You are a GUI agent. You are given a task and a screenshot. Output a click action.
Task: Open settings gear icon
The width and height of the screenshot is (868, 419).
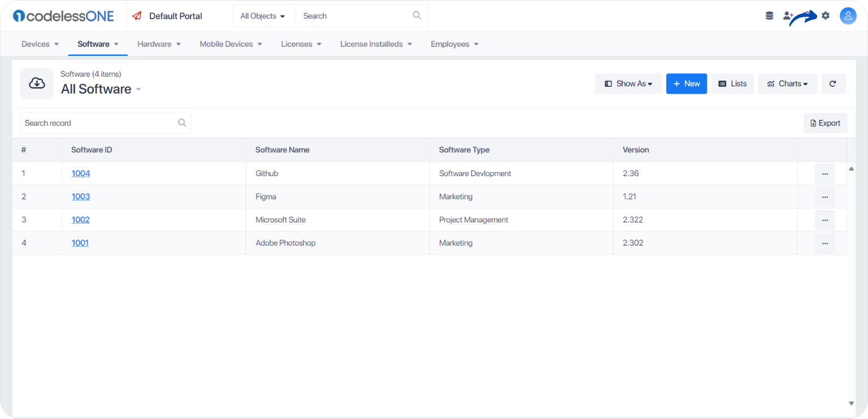pos(826,16)
